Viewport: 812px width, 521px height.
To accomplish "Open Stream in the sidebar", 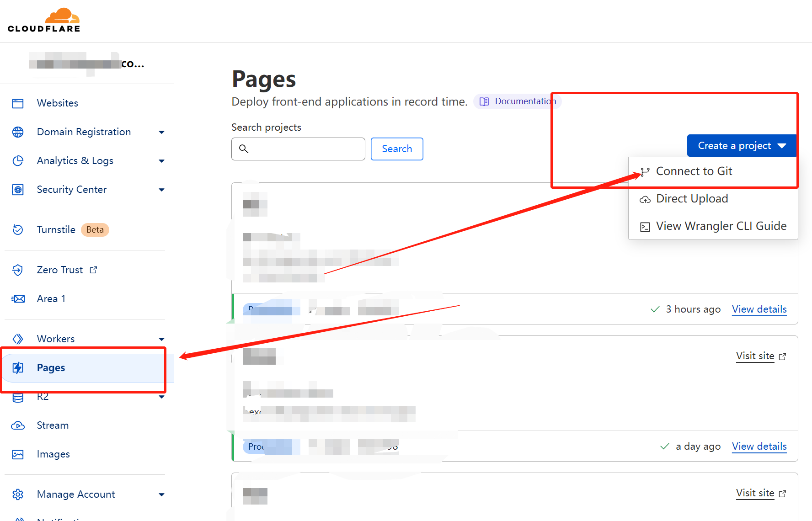I will [53, 425].
